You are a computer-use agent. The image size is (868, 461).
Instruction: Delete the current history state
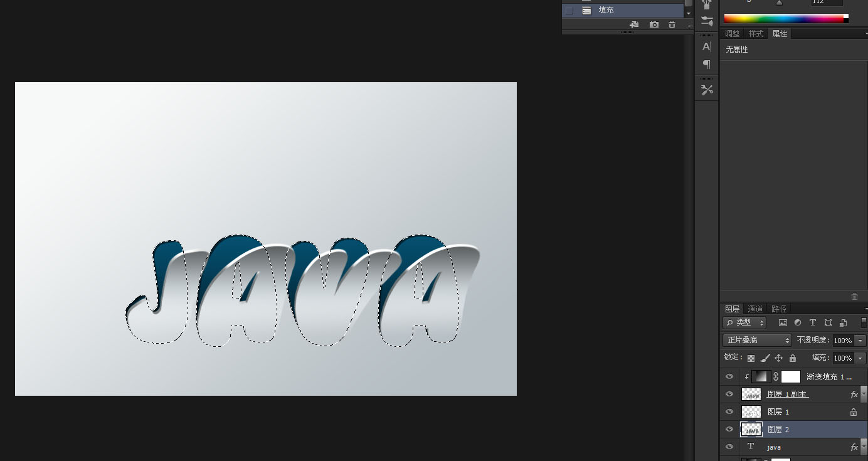[672, 24]
